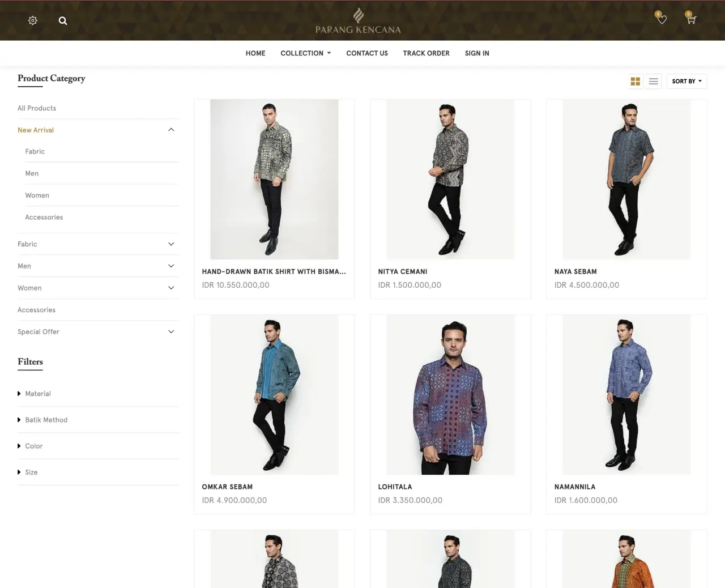The image size is (725, 588).
Task: Open the shopping cart icon
Action: [x=691, y=19]
